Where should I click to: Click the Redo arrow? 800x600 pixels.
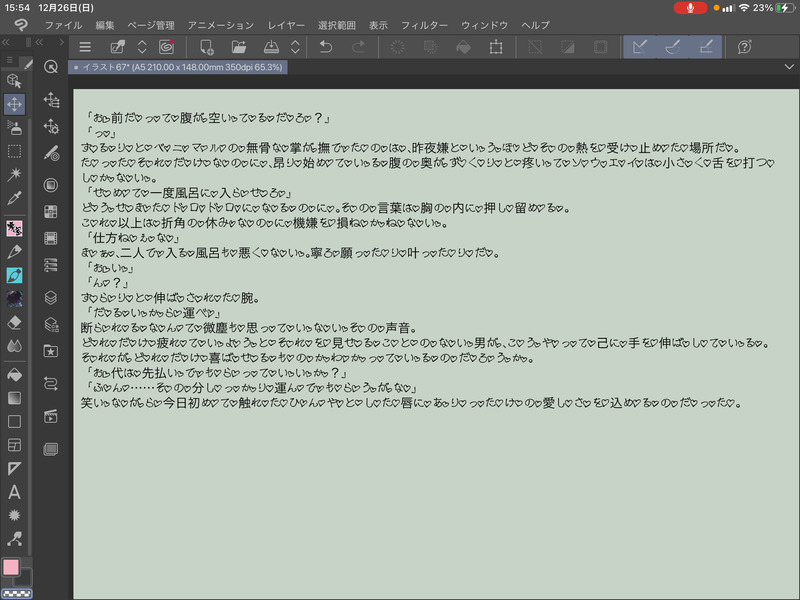coord(359,47)
